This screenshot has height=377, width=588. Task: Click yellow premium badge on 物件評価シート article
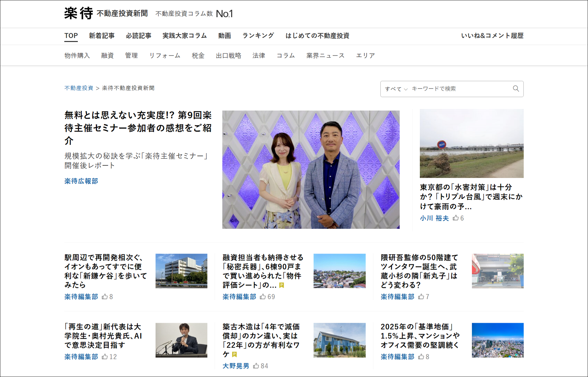point(281,285)
